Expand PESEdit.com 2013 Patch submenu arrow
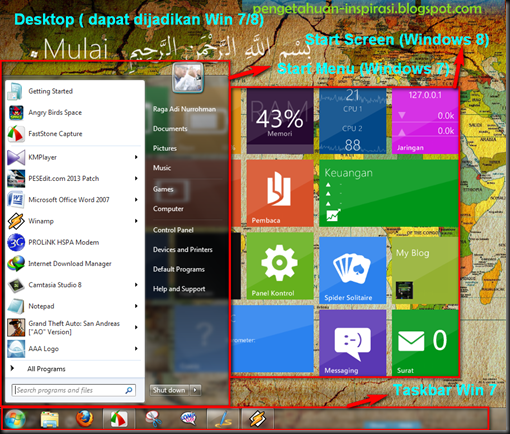This screenshot has width=510, height=434. coord(136,178)
